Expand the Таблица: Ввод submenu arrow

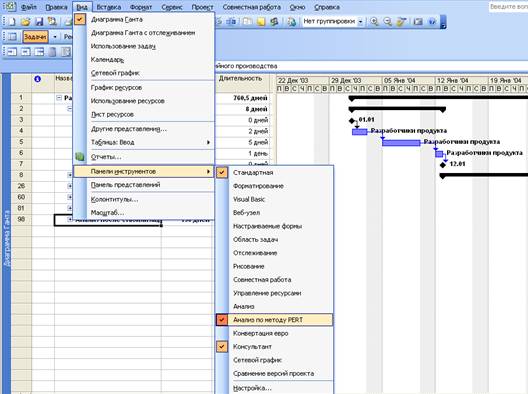coord(208,142)
